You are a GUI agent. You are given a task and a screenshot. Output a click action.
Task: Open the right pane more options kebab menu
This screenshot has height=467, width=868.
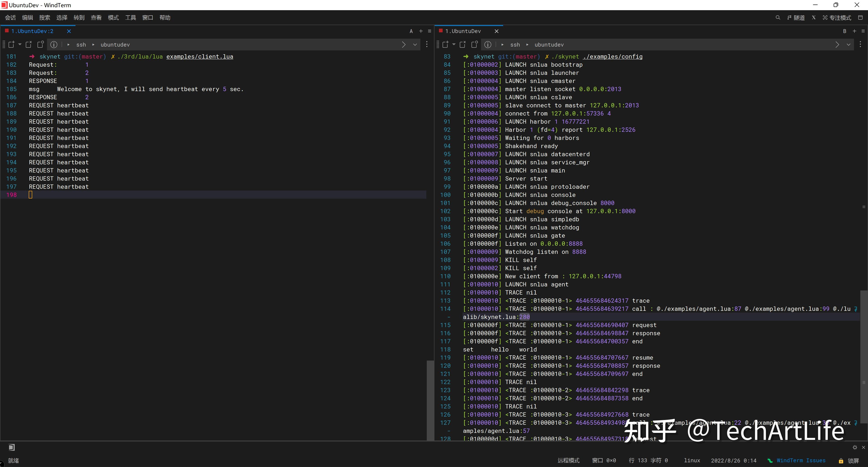860,45
